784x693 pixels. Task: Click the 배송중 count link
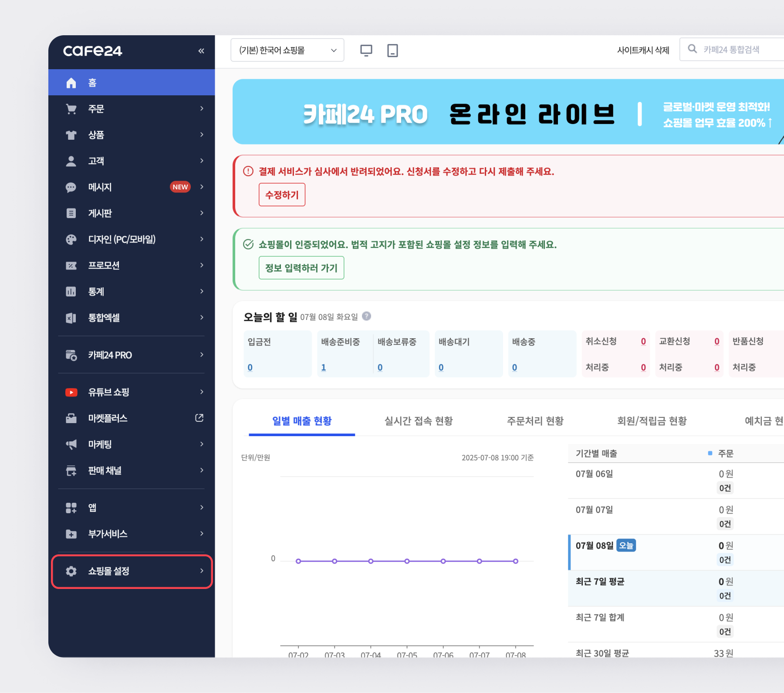[515, 367]
